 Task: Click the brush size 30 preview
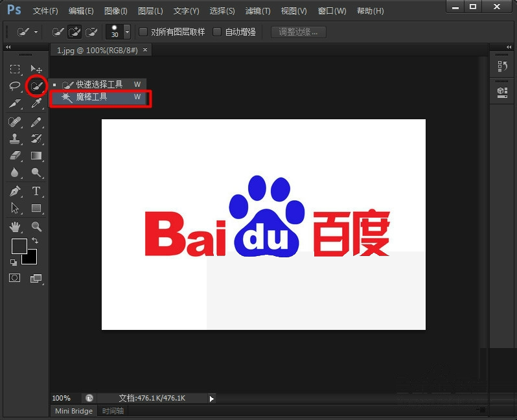[115, 32]
